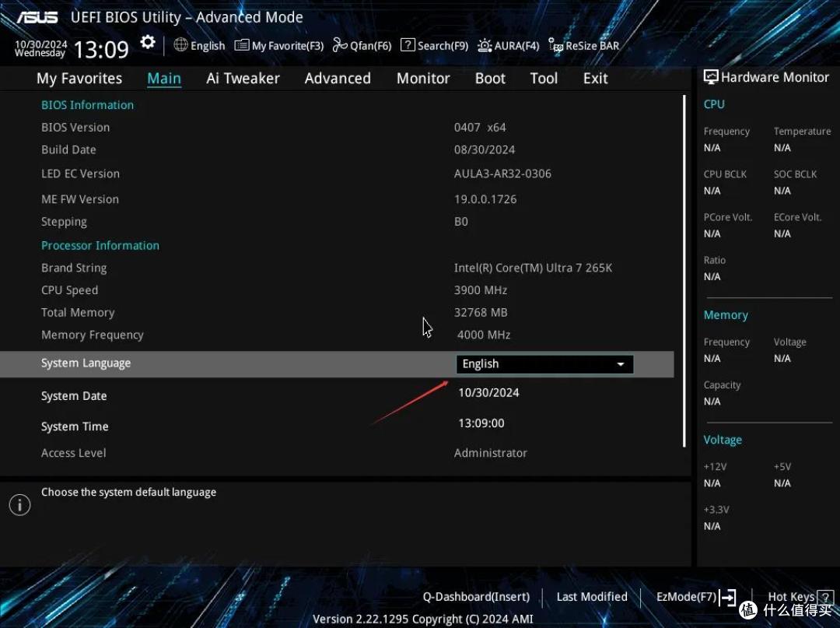This screenshot has height=628, width=840.
Task: Click Build Date value 08/30/2024
Action: coord(485,150)
